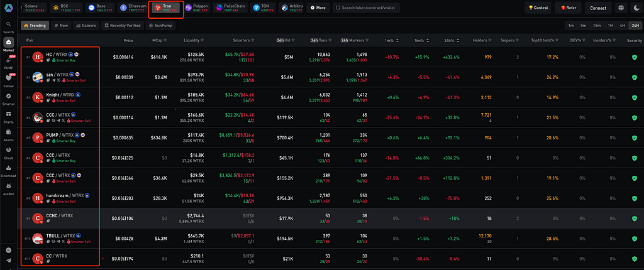Select the BSC chain
Screen dimensions: 644x270
click(65, 8)
